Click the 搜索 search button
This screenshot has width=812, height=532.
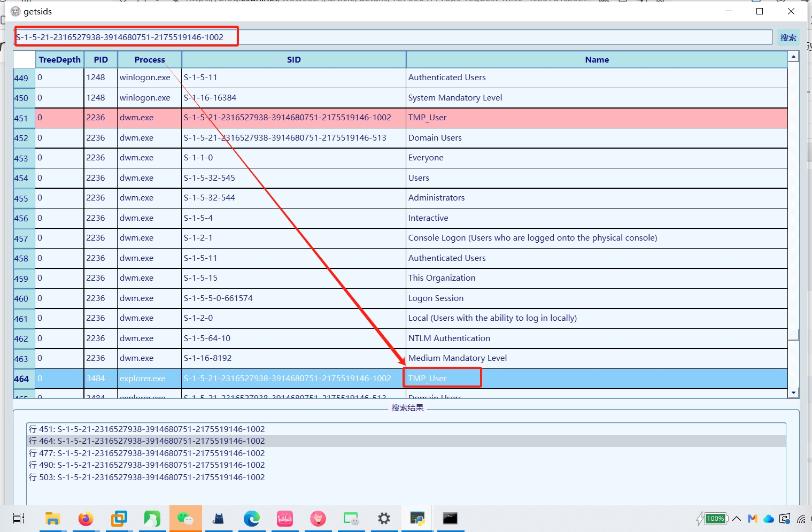788,37
